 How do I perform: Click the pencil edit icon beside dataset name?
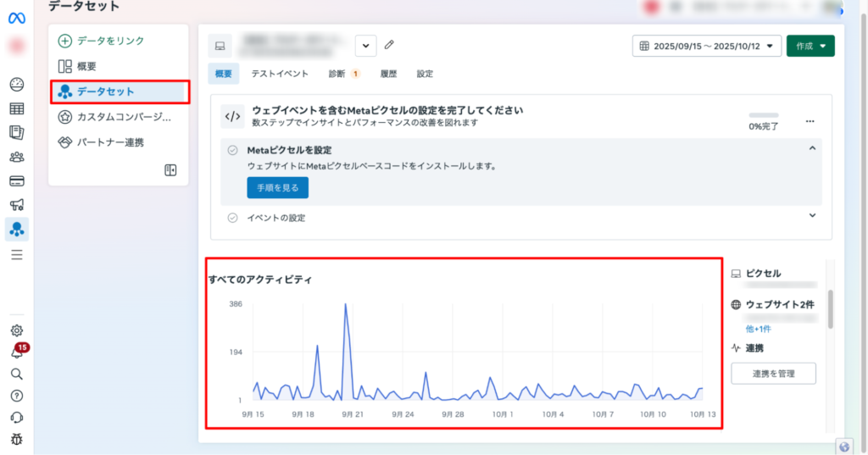(x=389, y=45)
